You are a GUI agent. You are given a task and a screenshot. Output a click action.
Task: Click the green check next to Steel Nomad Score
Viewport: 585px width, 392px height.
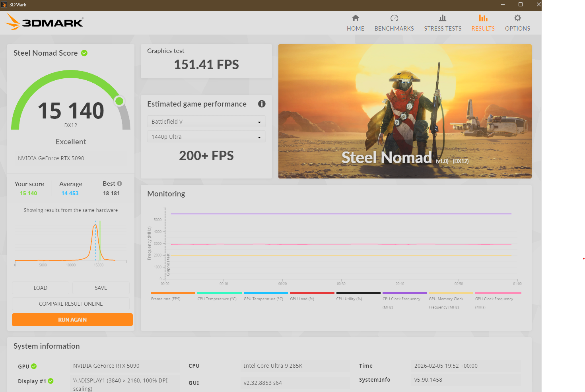coord(84,53)
